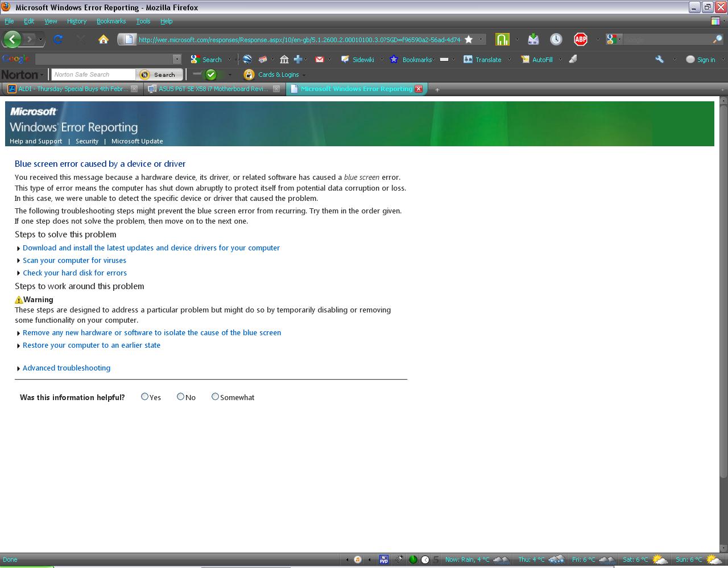Click the green back arrow button
The height and width of the screenshot is (568, 728).
click(13, 39)
